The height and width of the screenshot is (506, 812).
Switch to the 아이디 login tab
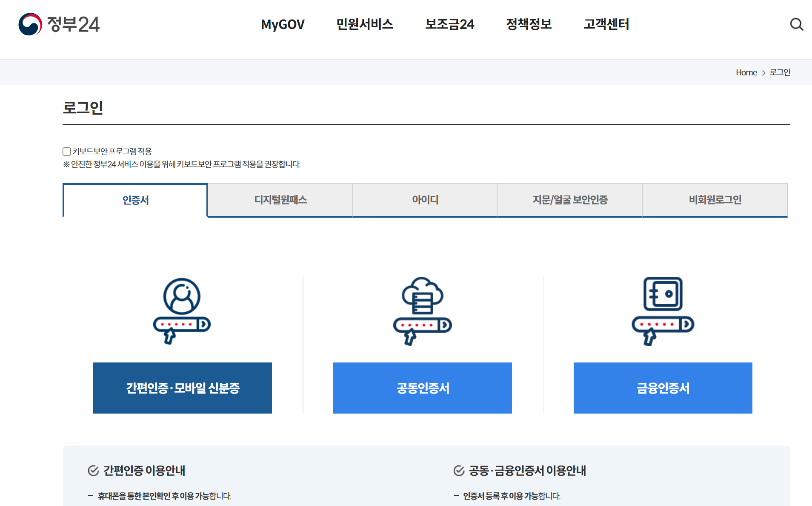click(425, 200)
